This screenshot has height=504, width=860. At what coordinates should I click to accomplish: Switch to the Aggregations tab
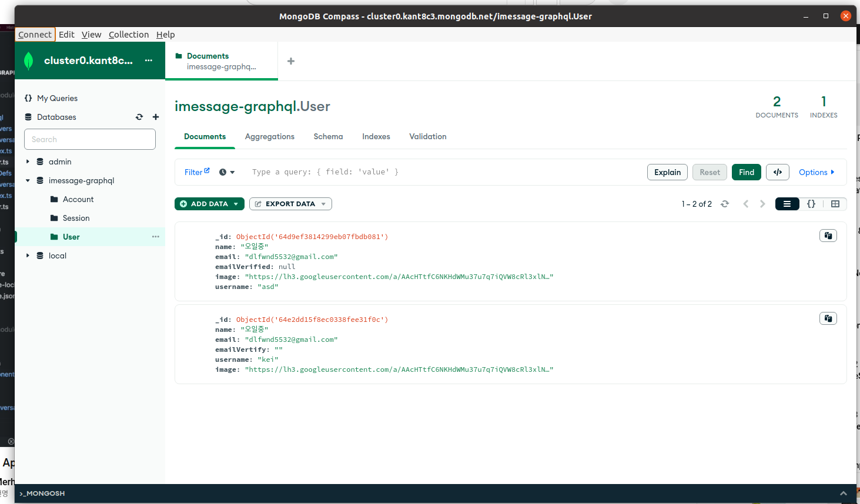point(270,136)
